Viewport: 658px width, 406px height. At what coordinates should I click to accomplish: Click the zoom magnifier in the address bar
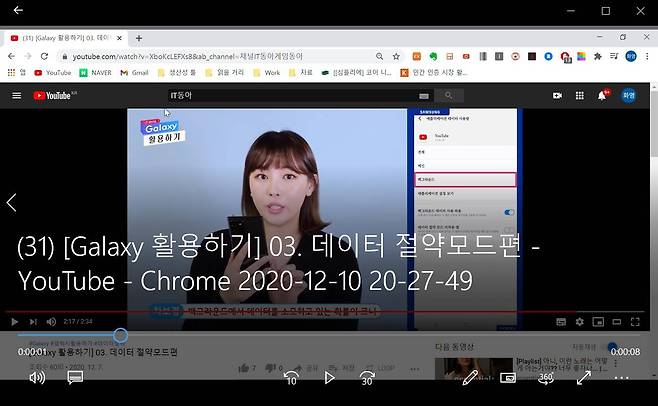379,56
